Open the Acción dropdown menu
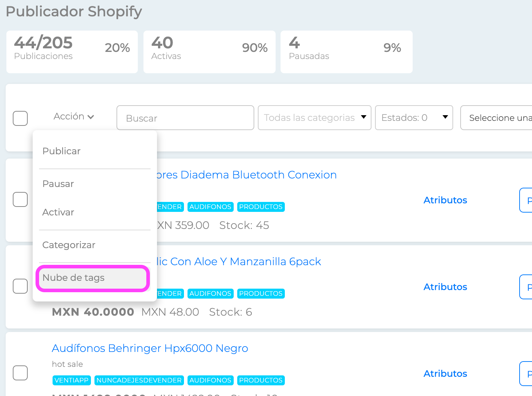This screenshot has width=532, height=396. (x=74, y=117)
